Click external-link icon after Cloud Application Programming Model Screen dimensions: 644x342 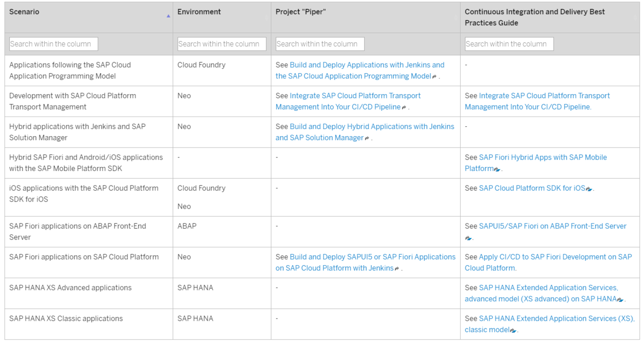point(434,76)
